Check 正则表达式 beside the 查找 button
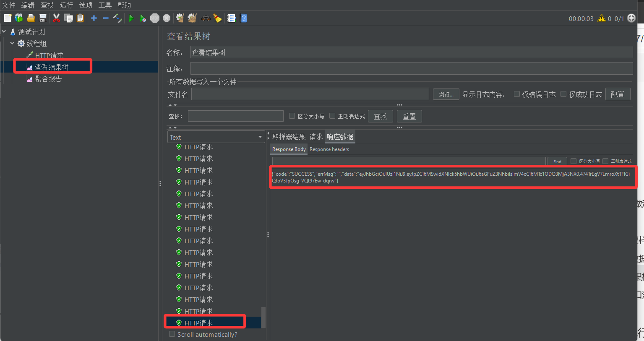Image resolution: width=644 pixels, height=341 pixels. tap(332, 116)
